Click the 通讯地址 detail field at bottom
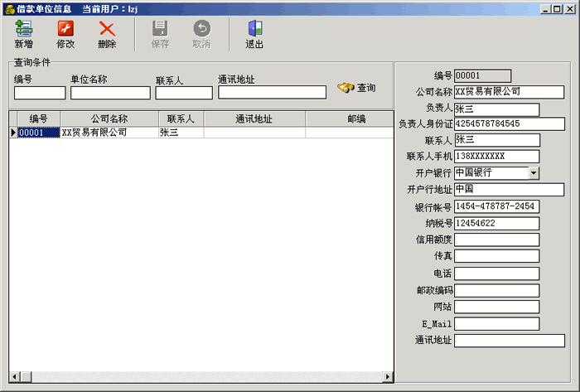 (x=510, y=341)
